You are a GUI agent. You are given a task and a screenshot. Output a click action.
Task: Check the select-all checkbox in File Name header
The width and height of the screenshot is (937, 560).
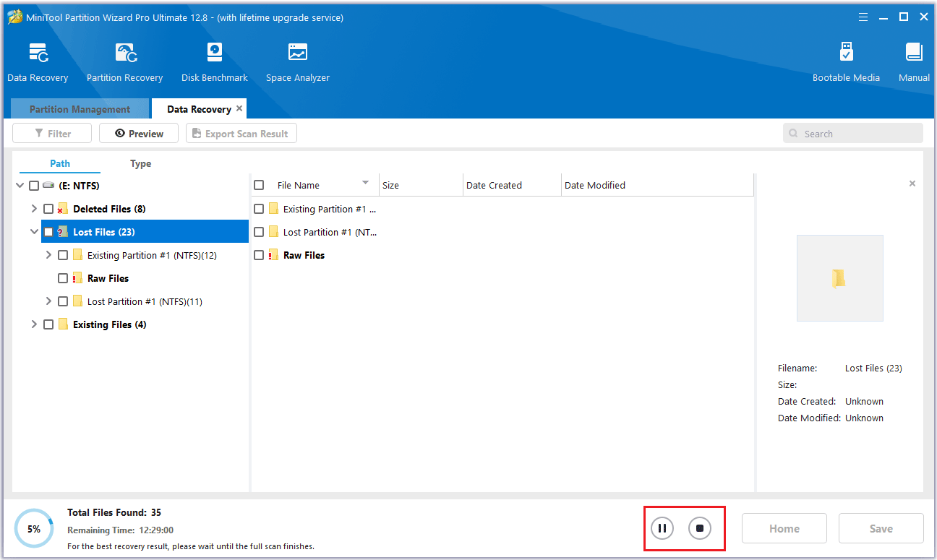point(259,185)
